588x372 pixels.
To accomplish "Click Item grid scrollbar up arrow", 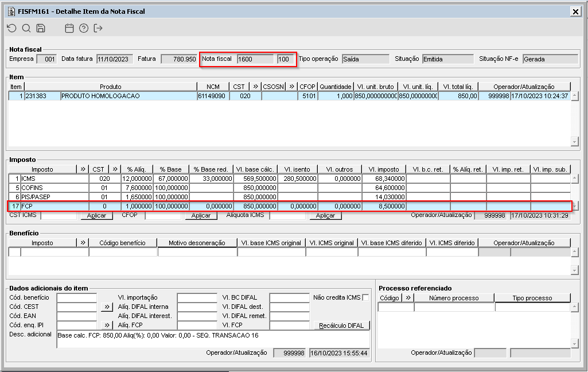I will pos(574,96).
